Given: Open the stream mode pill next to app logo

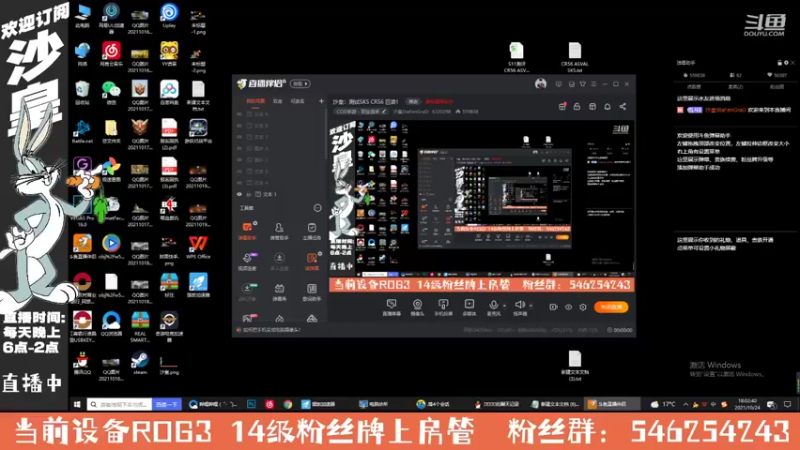Looking at the screenshot, I should [x=300, y=84].
